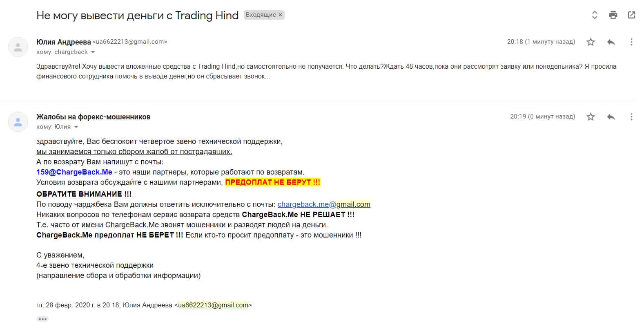
Task: Click sender name Юлия Андреева
Action: [x=64, y=42]
